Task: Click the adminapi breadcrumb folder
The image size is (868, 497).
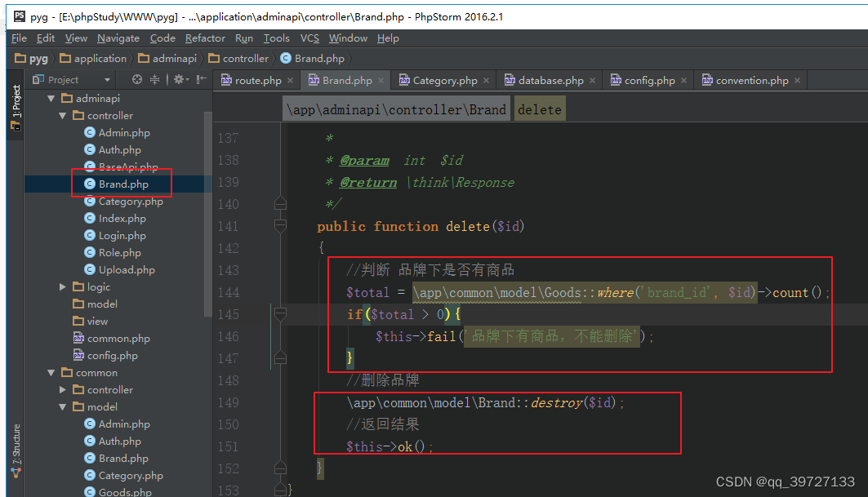Action: pyautogui.click(x=167, y=59)
